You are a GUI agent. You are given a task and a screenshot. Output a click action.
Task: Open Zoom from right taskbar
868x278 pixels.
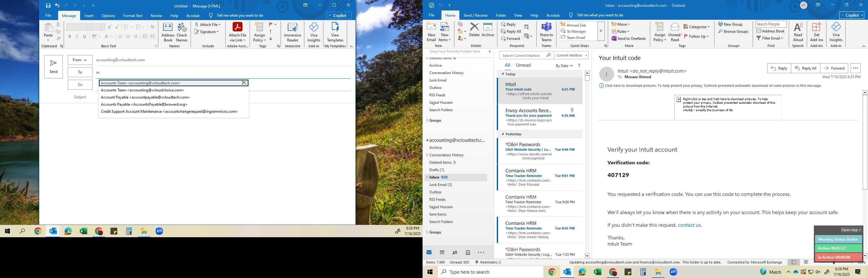click(x=673, y=272)
